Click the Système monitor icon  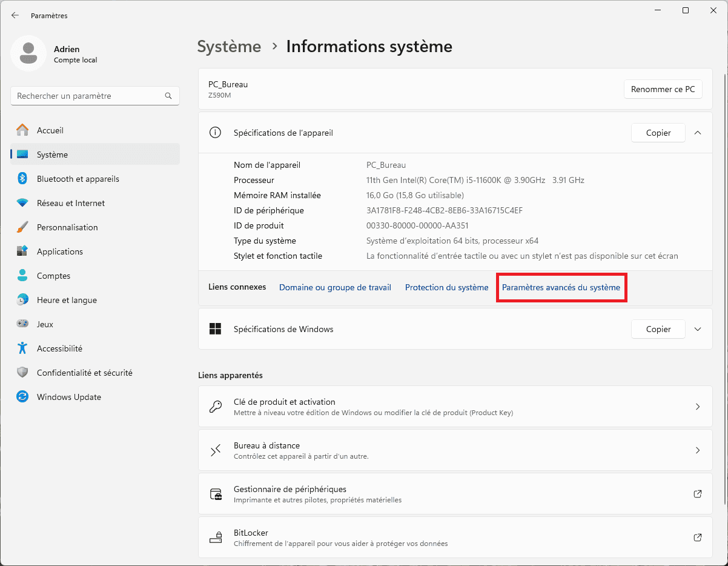pos(22,155)
